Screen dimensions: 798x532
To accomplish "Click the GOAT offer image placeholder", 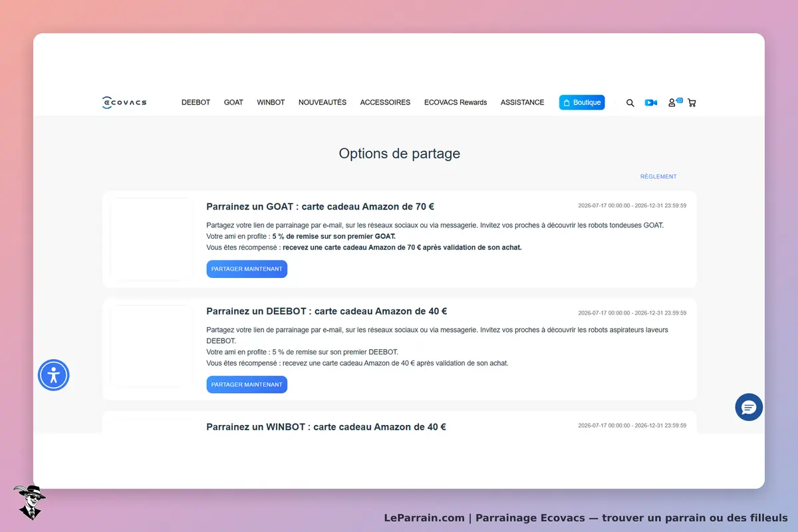I will click(x=152, y=239).
